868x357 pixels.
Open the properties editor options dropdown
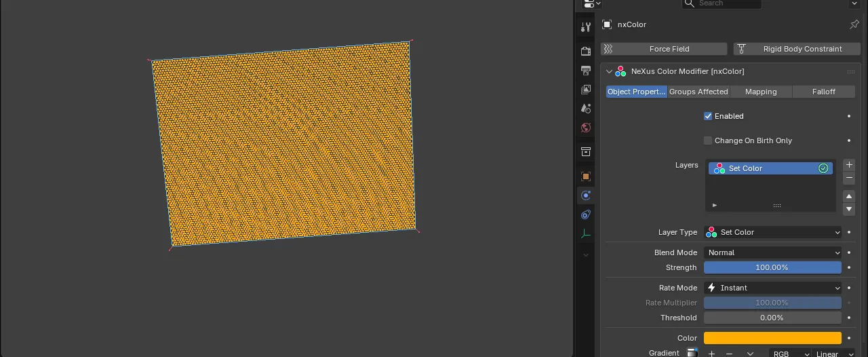(854, 3)
